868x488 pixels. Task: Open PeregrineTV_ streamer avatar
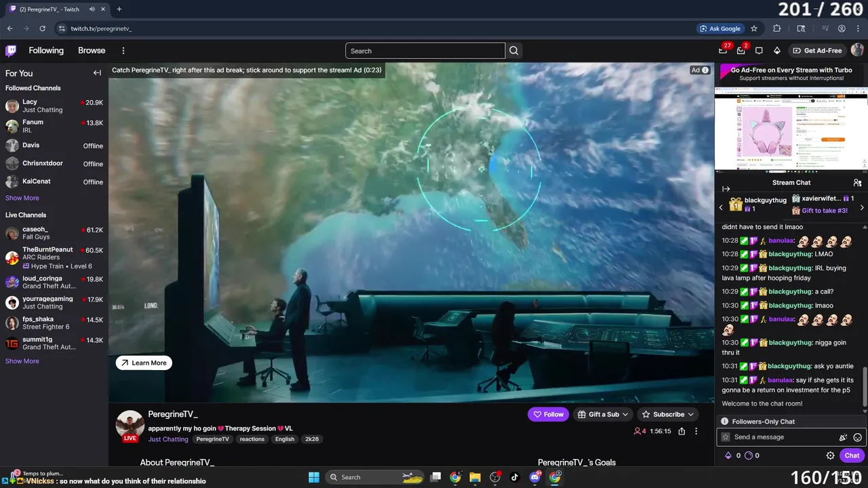pyautogui.click(x=130, y=425)
